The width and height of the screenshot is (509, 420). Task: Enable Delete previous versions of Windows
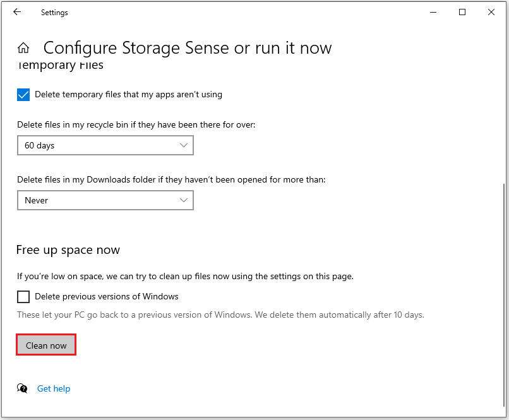tap(23, 297)
